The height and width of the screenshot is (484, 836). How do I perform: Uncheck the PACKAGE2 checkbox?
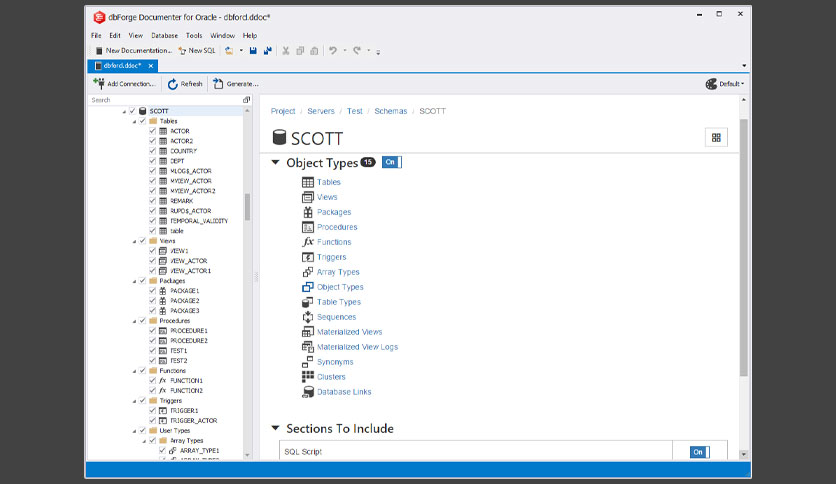pyautogui.click(x=152, y=301)
